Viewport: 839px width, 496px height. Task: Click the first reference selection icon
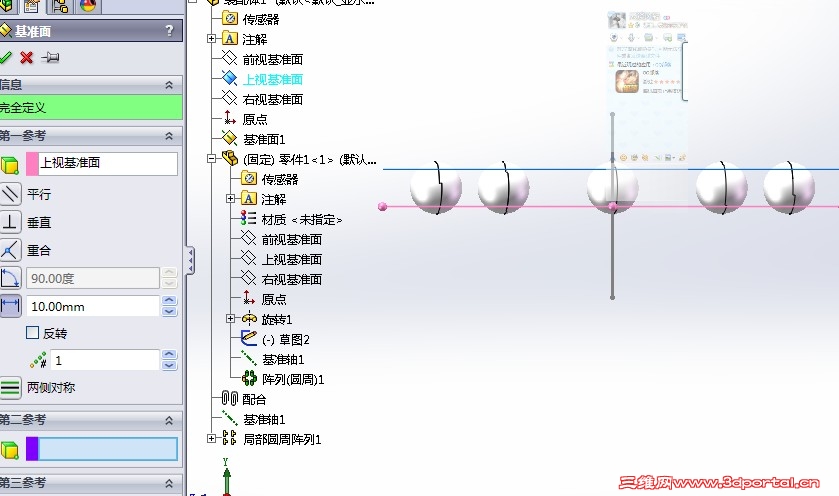(x=10, y=165)
